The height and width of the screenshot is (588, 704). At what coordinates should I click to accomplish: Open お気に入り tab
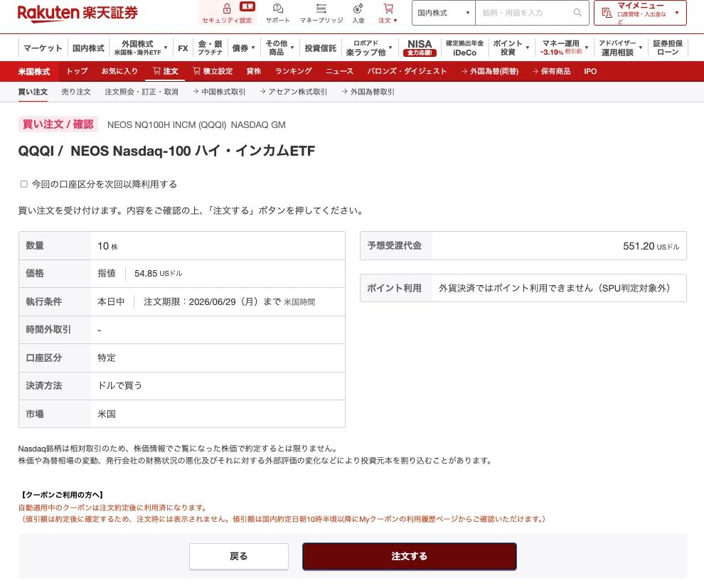tap(119, 71)
